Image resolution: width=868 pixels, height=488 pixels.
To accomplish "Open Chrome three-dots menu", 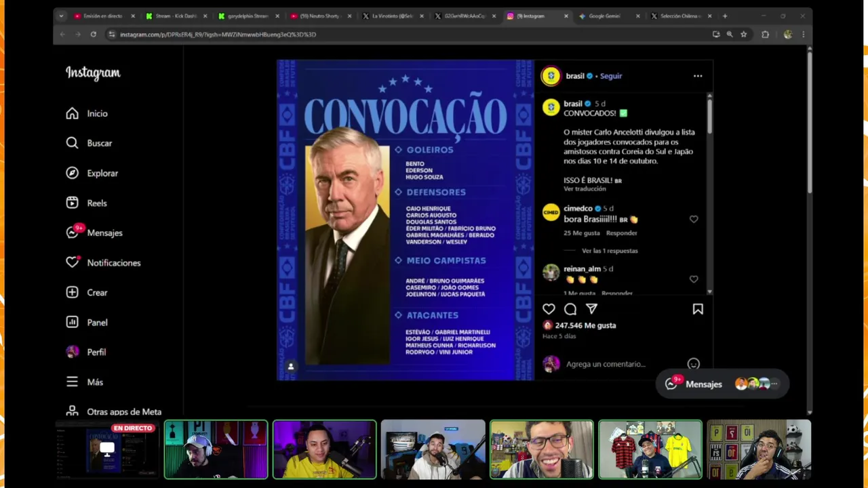I will click(x=804, y=34).
